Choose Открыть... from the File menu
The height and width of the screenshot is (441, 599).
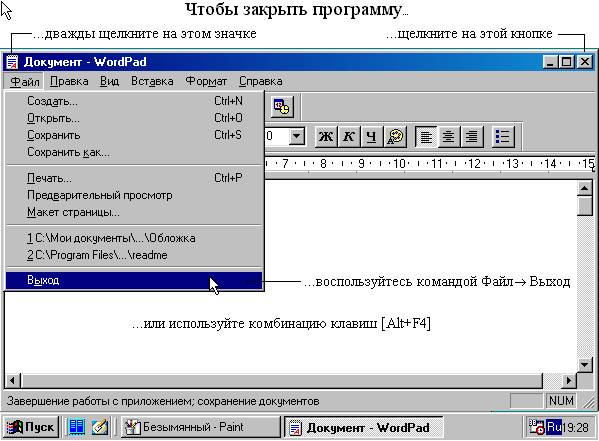pyautogui.click(x=134, y=118)
